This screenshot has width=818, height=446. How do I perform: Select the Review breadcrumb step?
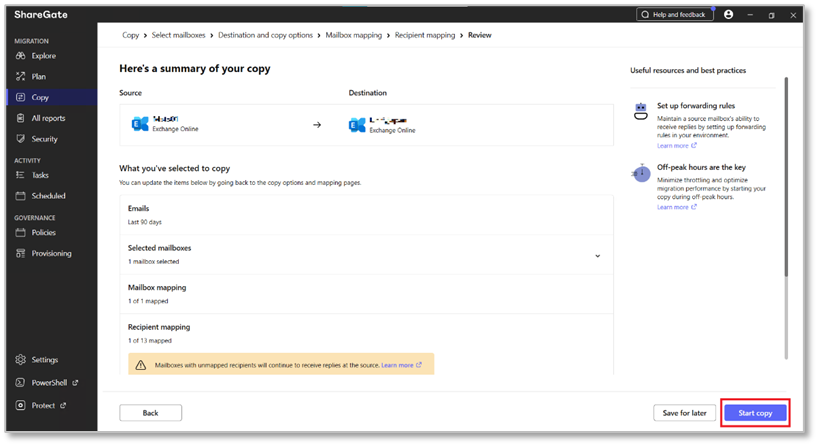(480, 35)
